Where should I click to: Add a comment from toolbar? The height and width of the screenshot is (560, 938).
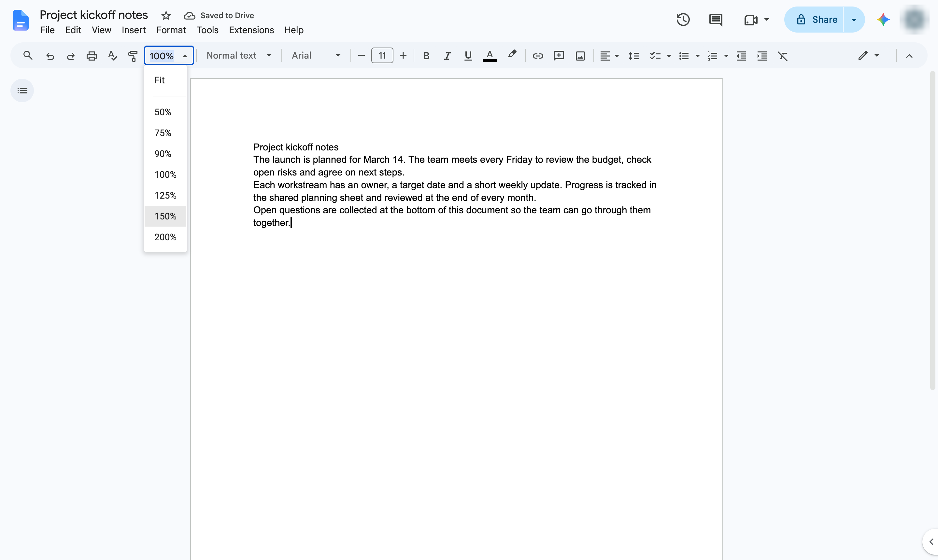[x=559, y=56]
